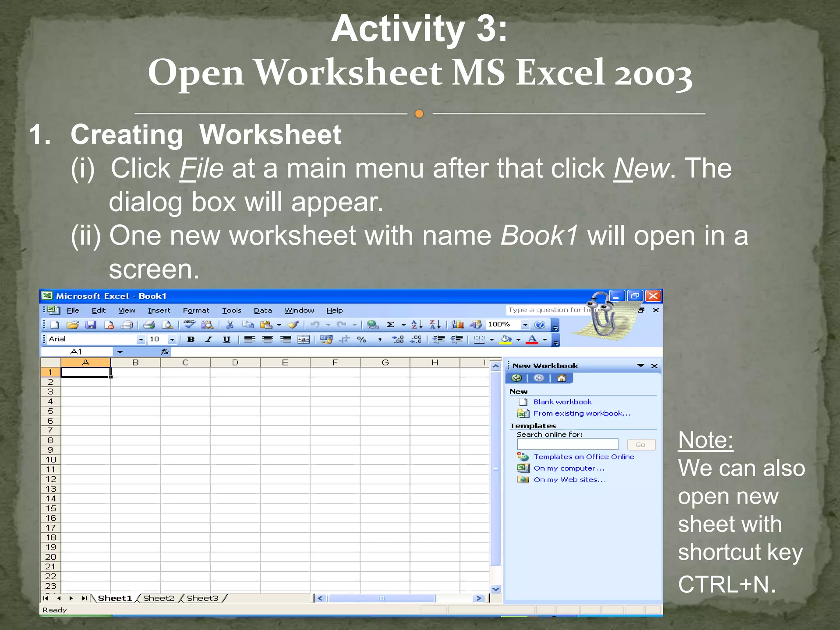Click the Increase Indent icon

(x=457, y=340)
